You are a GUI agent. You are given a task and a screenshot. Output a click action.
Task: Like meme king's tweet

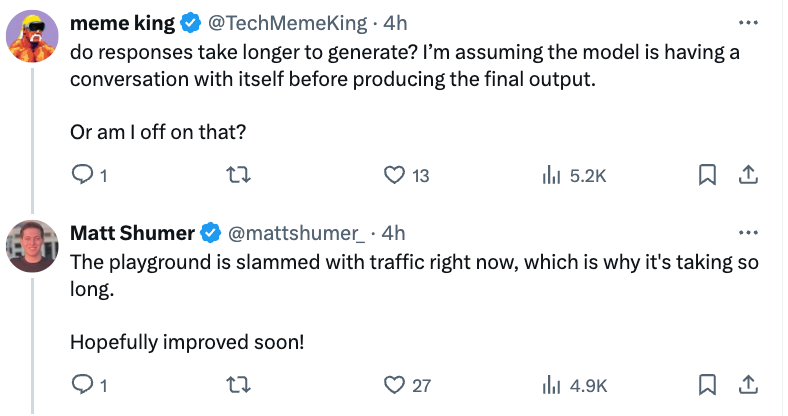click(394, 175)
